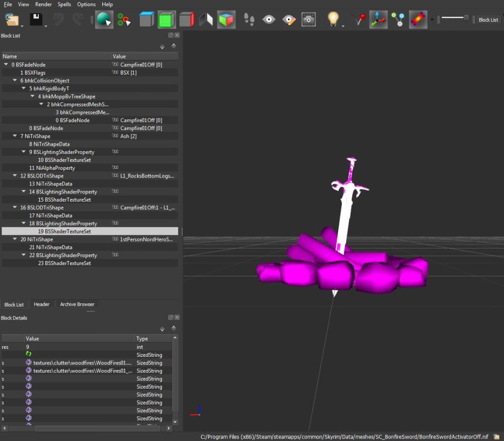This screenshot has height=441, width=504.
Task: Select the 1 BSXFlags row
Action: pyautogui.click(x=90, y=73)
